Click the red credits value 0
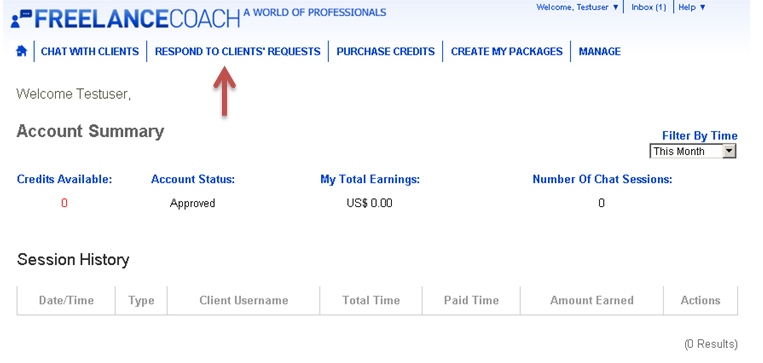763x363 pixels. (x=64, y=203)
